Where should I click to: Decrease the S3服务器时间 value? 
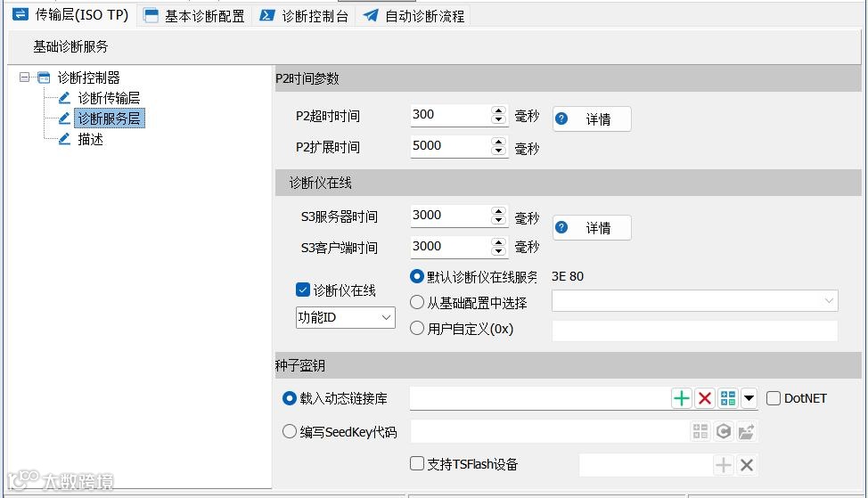pos(499,220)
